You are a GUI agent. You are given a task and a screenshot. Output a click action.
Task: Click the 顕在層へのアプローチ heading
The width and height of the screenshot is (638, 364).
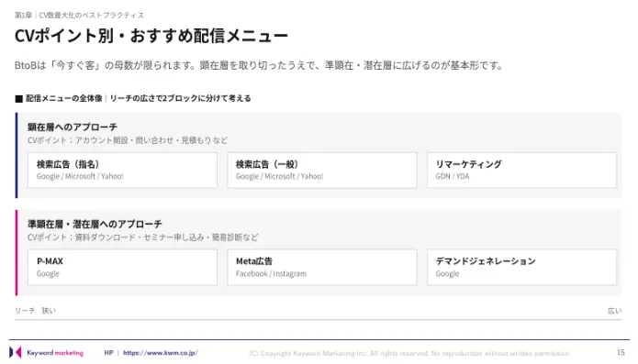(73, 127)
